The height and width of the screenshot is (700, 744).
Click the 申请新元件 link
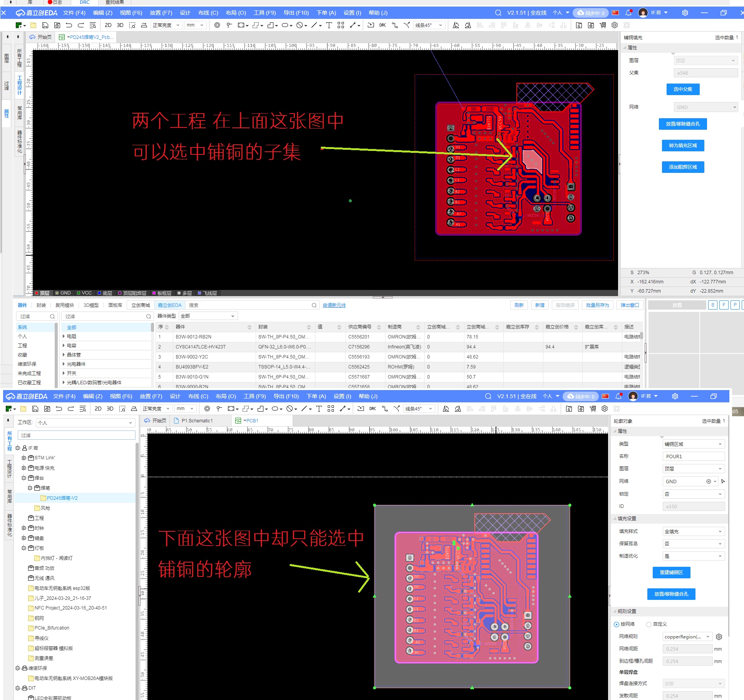[334, 305]
